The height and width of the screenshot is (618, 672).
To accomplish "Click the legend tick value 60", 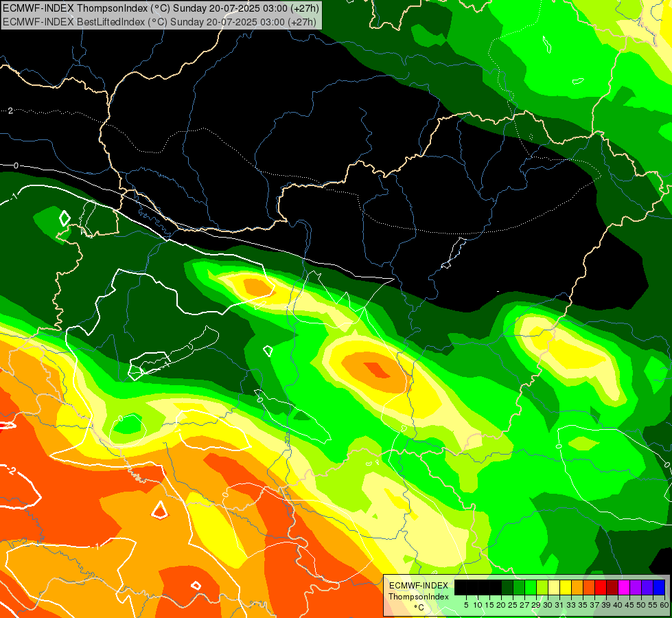I will click(x=664, y=605).
